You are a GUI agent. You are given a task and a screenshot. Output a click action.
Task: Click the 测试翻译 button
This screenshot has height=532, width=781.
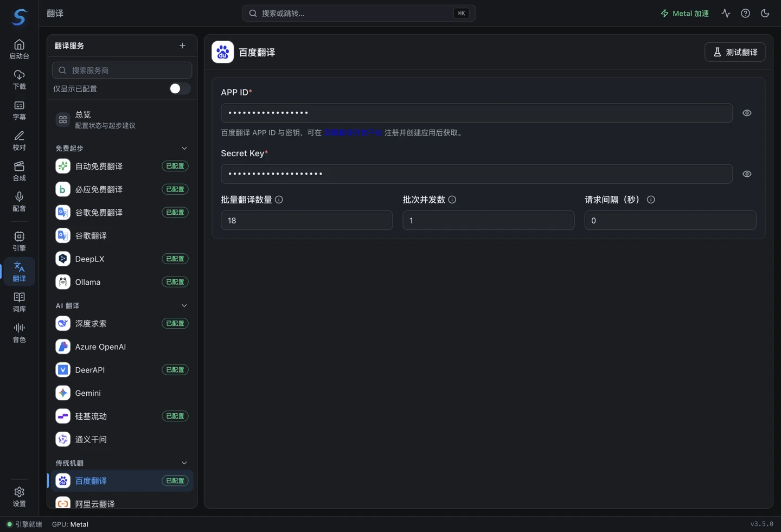(735, 52)
